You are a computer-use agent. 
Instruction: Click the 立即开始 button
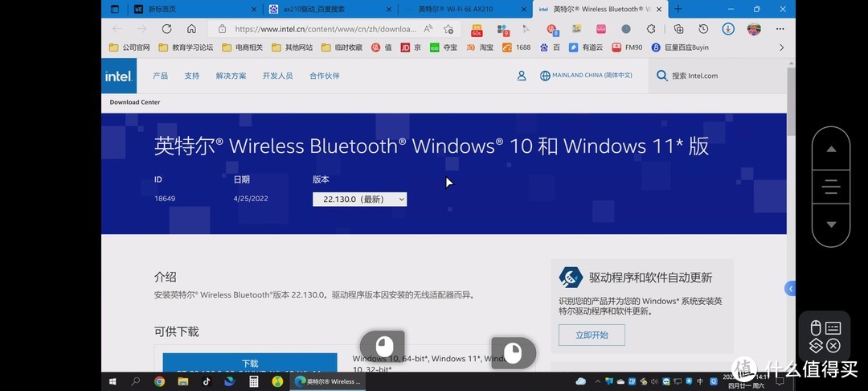click(x=592, y=335)
